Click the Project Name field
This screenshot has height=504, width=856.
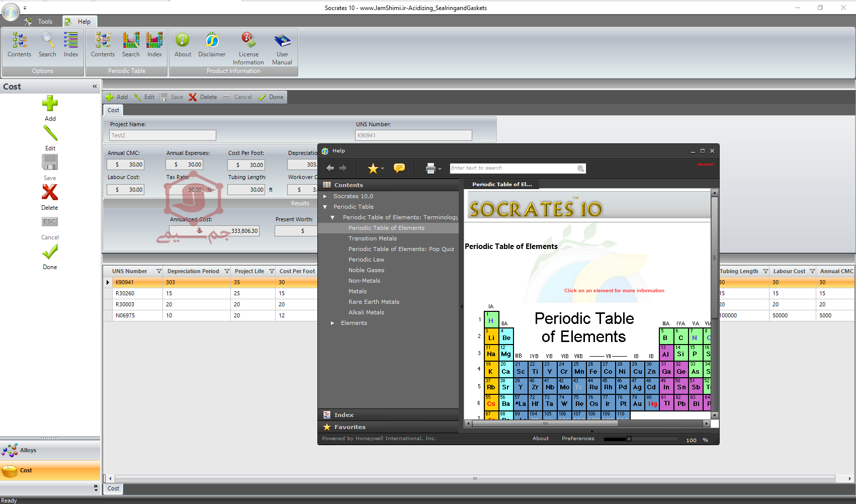162,135
